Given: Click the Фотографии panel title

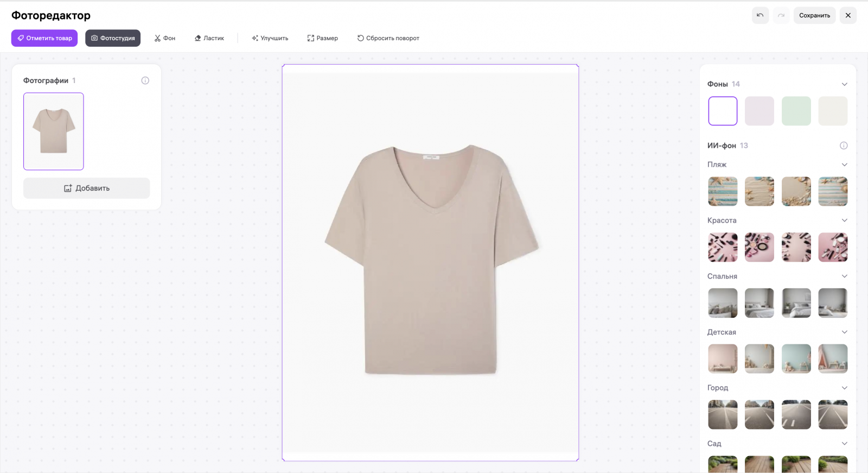Looking at the screenshot, I should (46, 80).
